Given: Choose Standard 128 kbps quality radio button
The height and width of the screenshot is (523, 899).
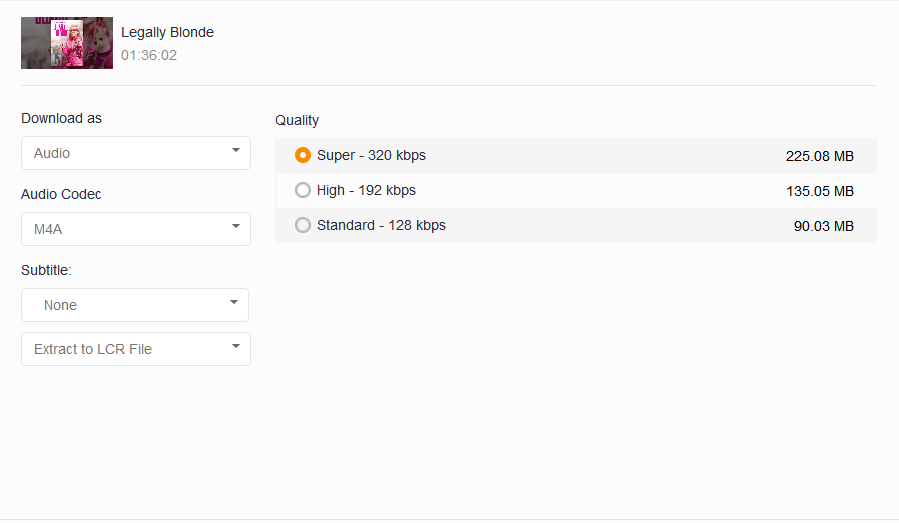Looking at the screenshot, I should click(x=303, y=225).
